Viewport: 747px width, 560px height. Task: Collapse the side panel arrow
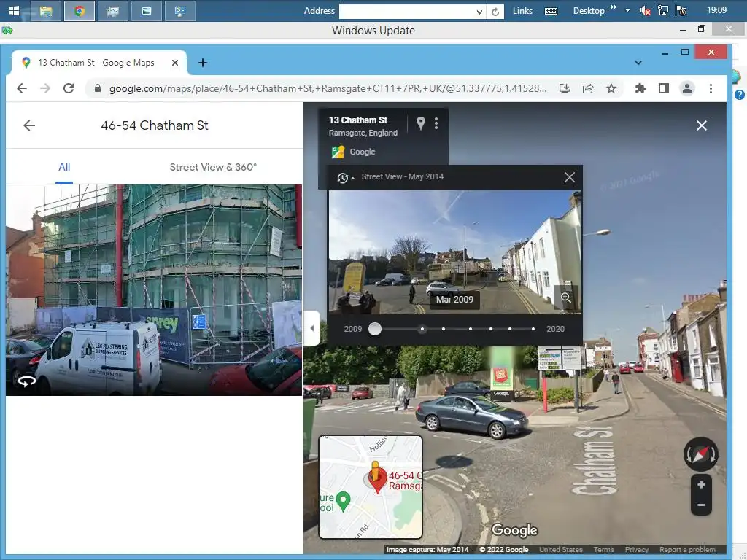(x=312, y=328)
